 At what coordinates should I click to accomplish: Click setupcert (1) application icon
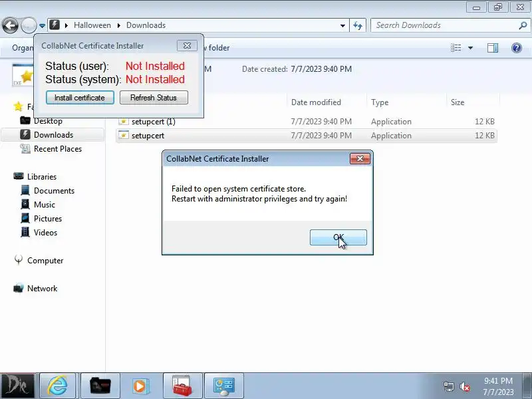click(124, 122)
